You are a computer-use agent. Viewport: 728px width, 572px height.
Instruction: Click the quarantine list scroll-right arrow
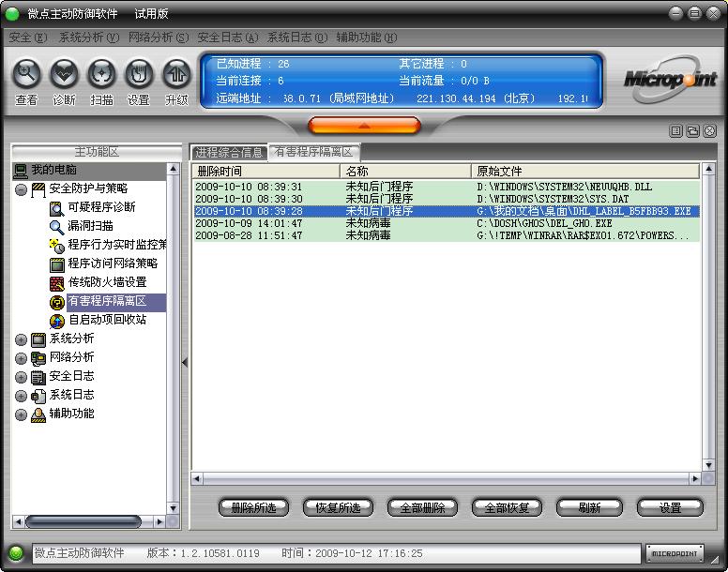tap(695, 478)
